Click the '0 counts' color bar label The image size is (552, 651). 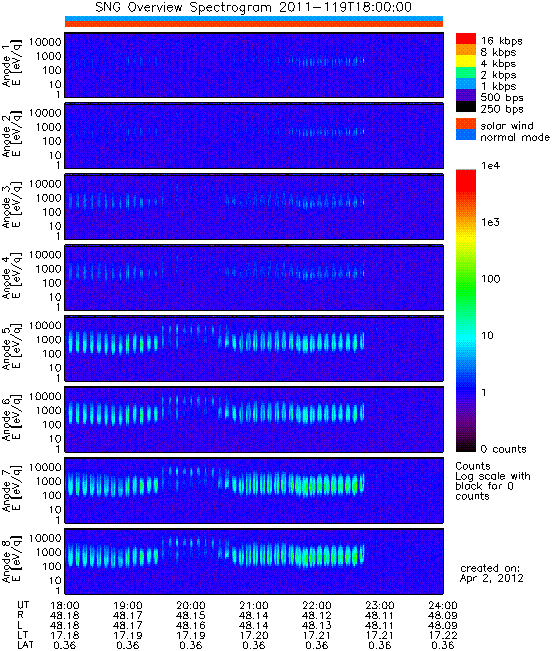coord(503,449)
